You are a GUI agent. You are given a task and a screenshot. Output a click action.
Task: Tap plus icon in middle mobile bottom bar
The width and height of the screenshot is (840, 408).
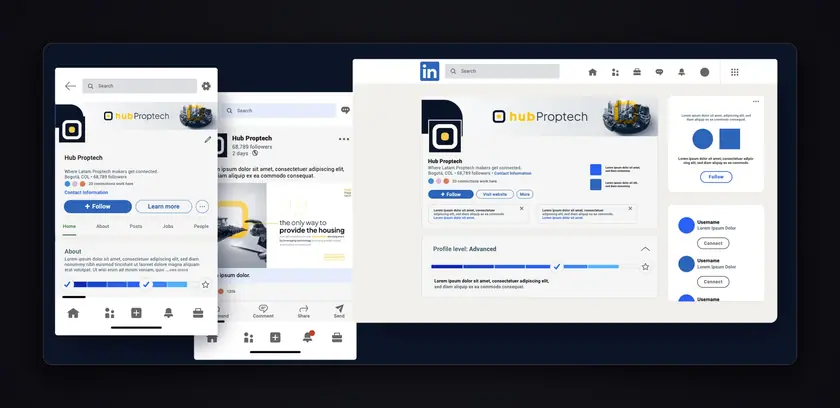tap(275, 337)
